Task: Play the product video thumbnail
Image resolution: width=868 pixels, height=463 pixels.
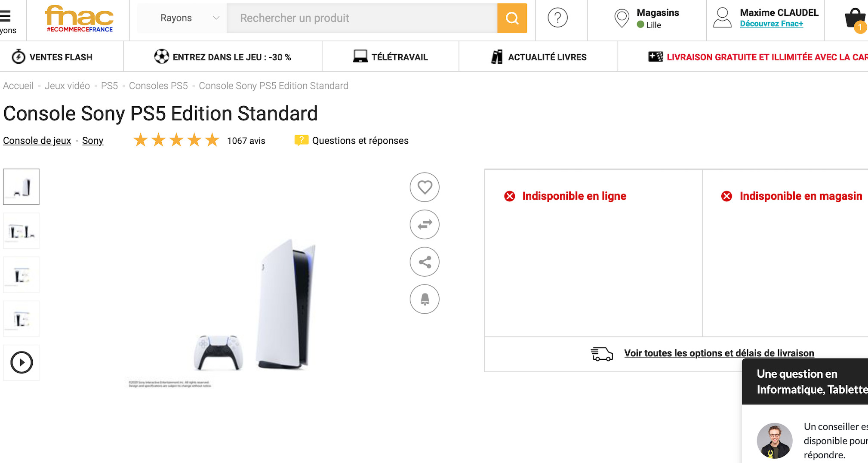Action: pos(22,362)
